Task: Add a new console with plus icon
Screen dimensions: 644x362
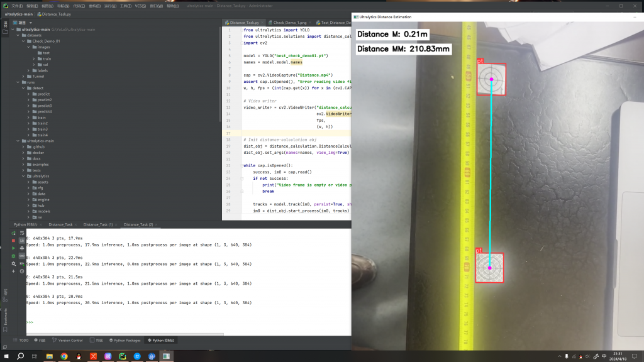Action: click(x=13, y=271)
